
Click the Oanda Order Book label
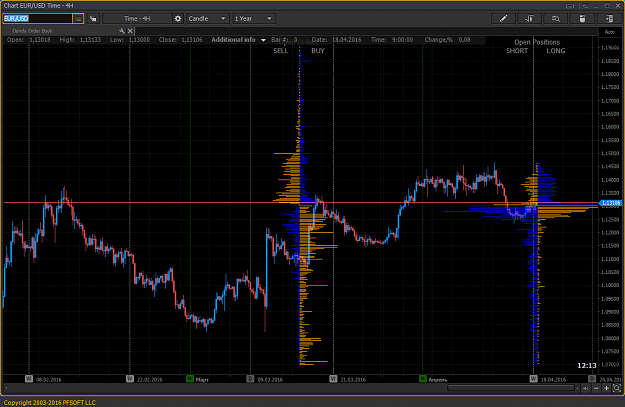click(32, 31)
